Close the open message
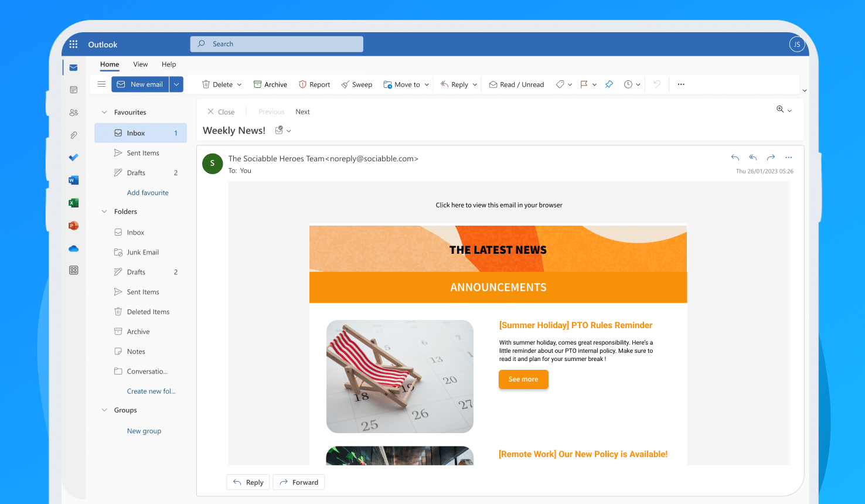The height and width of the screenshot is (504, 865). point(221,112)
